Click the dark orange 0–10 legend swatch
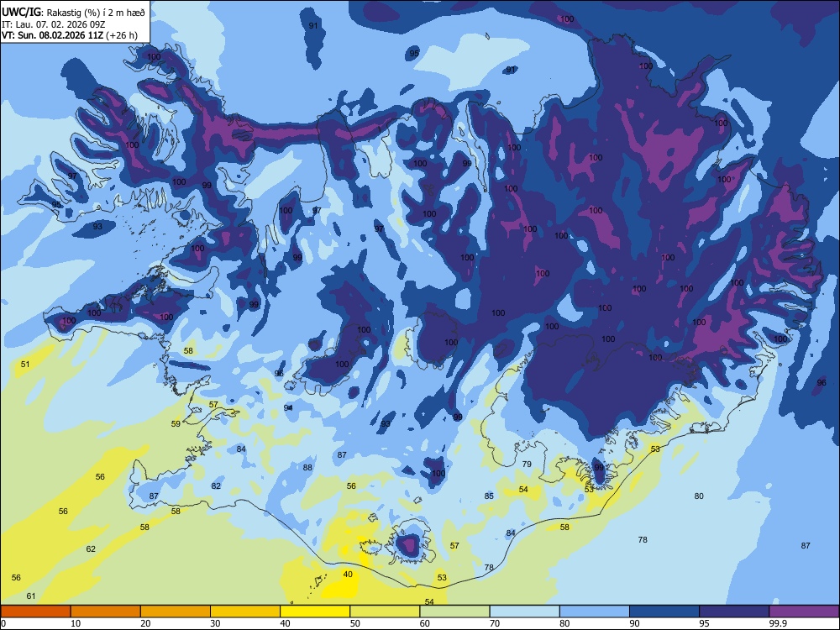The width and height of the screenshot is (840, 630). tap(35, 612)
